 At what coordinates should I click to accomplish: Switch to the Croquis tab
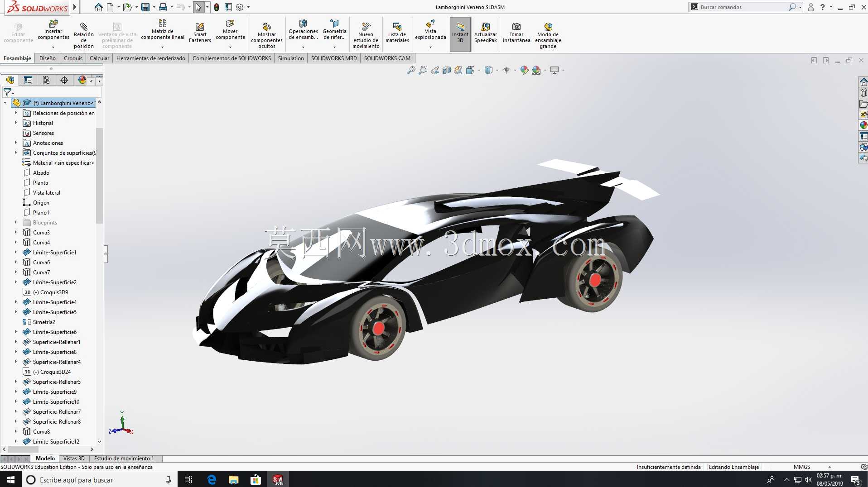[73, 58]
